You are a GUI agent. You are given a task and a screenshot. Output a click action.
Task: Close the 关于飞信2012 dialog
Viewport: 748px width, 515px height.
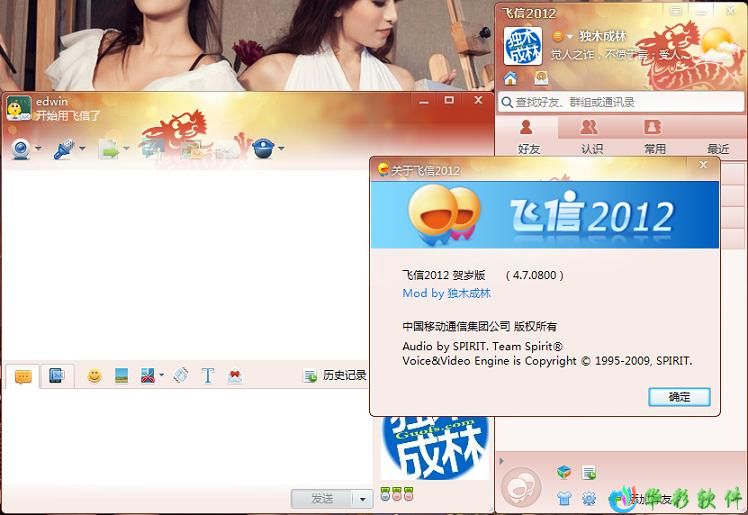[x=703, y=165]
